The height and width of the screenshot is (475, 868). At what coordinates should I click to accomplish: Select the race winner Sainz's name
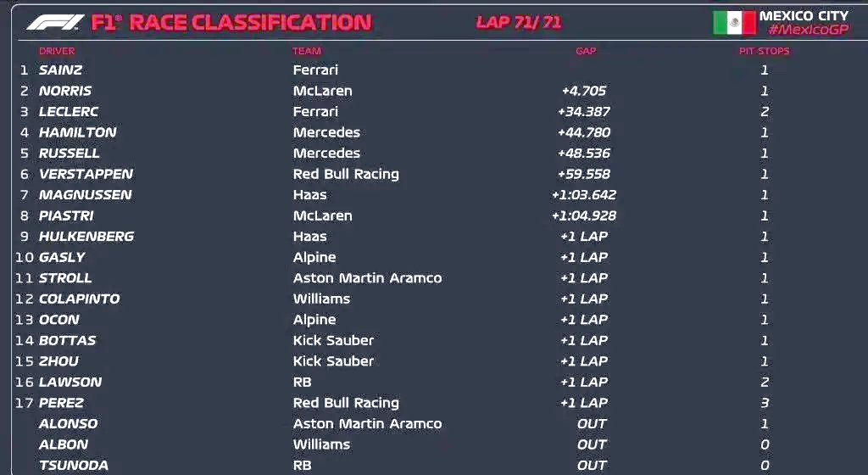[x=61, y=70]
